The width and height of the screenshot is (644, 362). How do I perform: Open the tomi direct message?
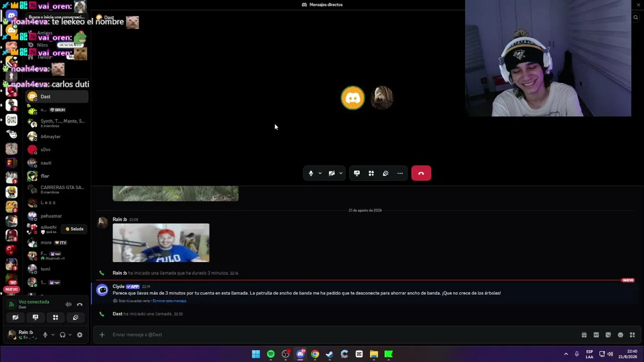[57, 269]
